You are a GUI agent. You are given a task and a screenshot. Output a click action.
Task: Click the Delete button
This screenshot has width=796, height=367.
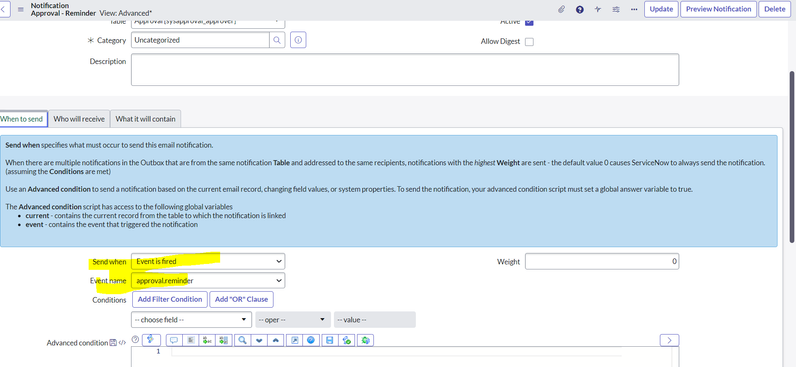pos(775,9)
